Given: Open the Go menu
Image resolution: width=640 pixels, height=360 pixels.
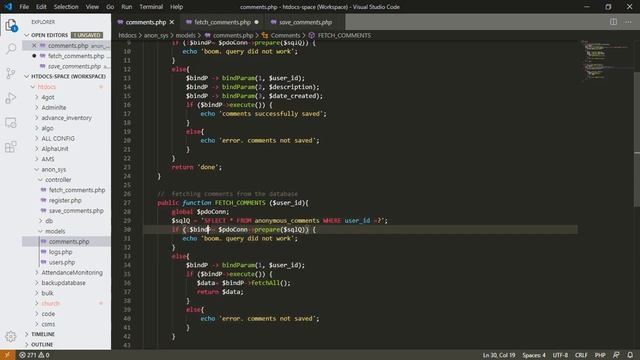Looking at the screenshot, I should [x=110, y=7].
